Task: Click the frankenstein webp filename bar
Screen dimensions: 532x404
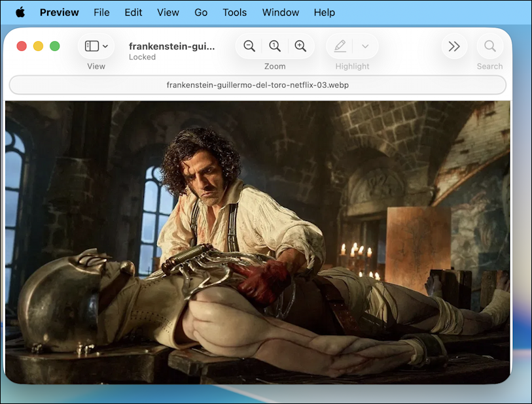Action: 258,85
